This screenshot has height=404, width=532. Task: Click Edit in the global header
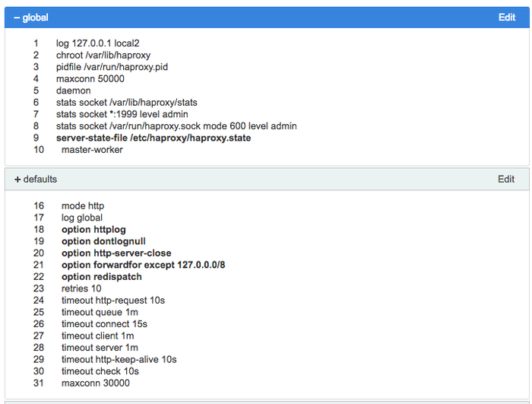click(x=507, y=17)
